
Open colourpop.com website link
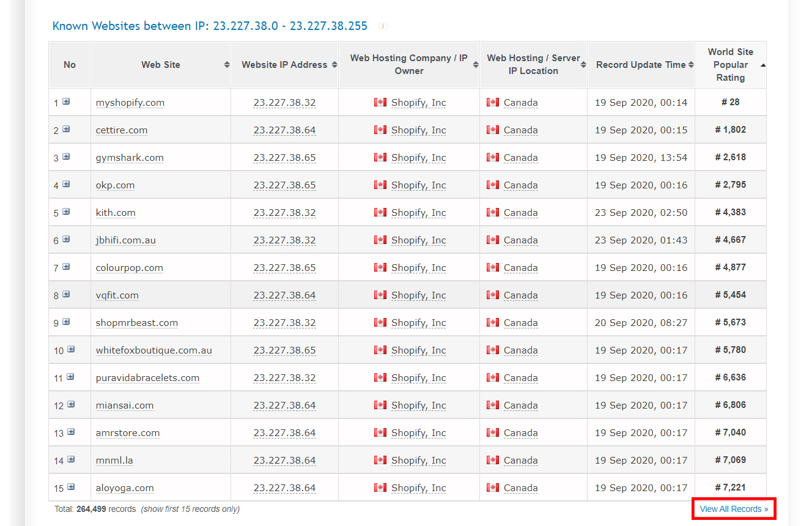click(x=130, y=268)
